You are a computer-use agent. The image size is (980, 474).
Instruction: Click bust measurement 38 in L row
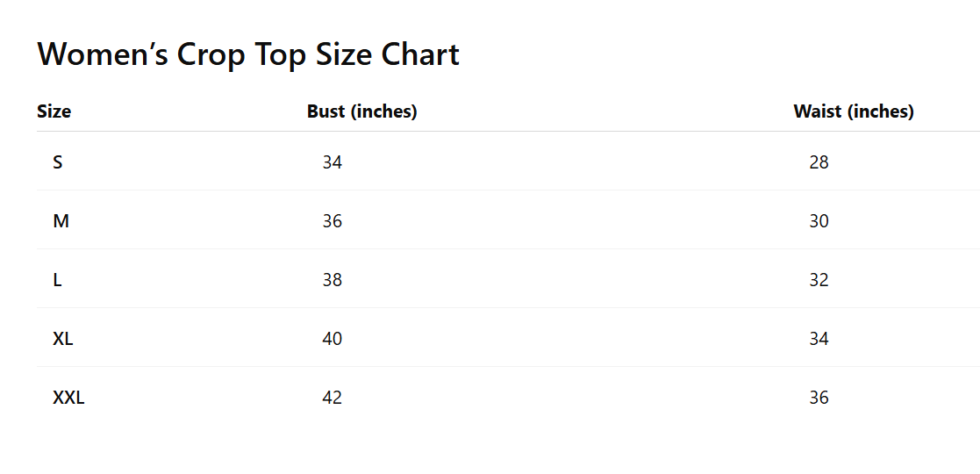point(332,280)
